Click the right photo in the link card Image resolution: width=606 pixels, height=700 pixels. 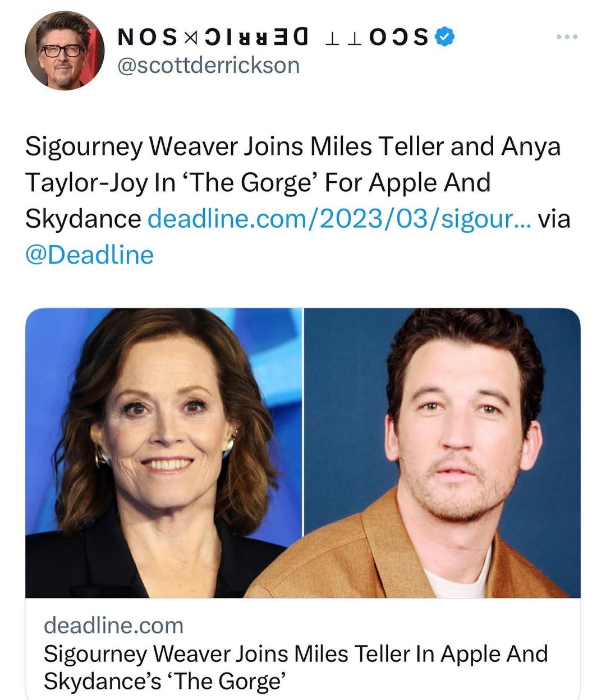[442, 452]
